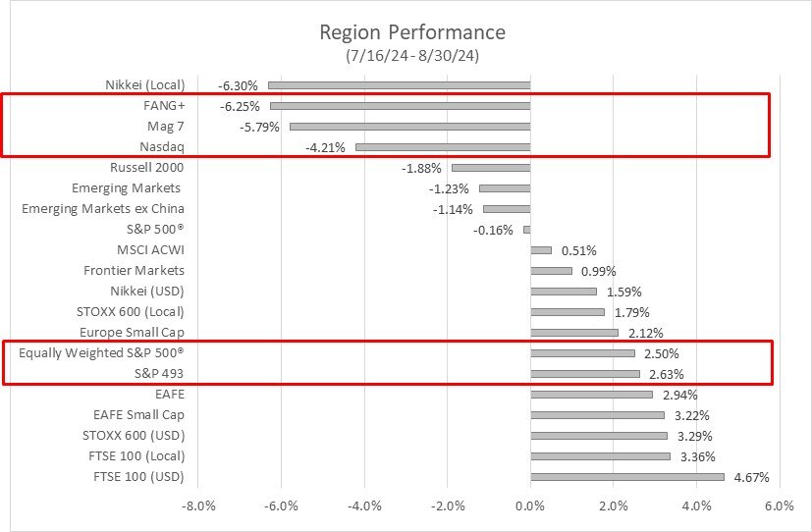Click the Region Performance chart title
The width and height of the screenshot is (812, 532).
(412, 32)
